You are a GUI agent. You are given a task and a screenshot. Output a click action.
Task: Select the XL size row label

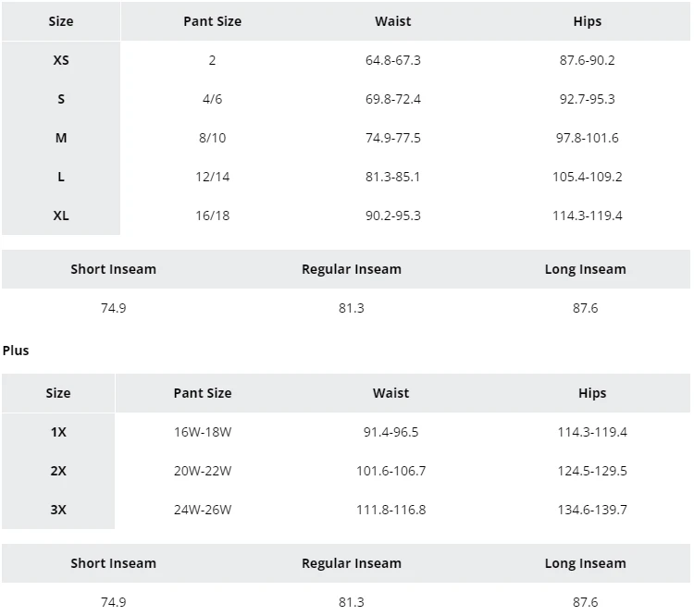pyautogui.click(x=61, y=216)
